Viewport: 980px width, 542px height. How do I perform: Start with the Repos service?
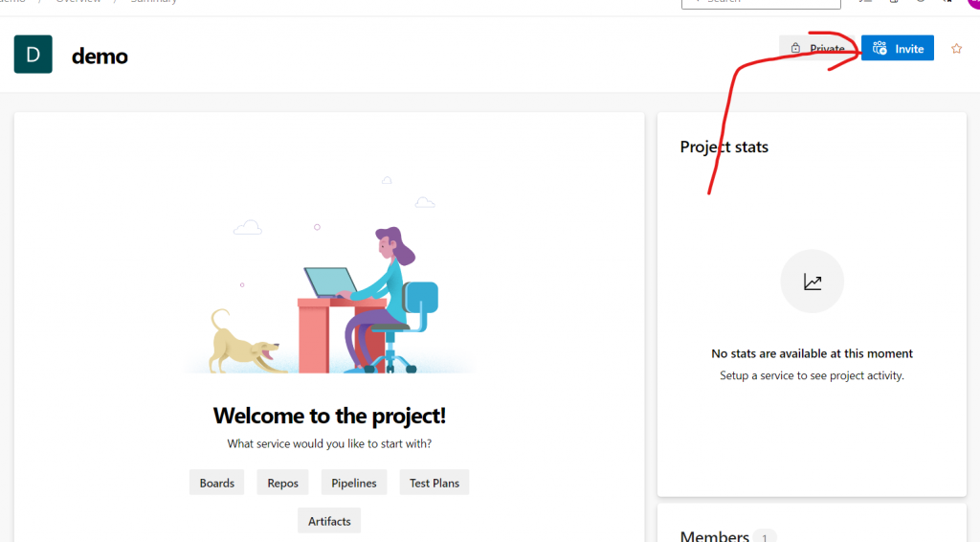[x=282, y=483]
